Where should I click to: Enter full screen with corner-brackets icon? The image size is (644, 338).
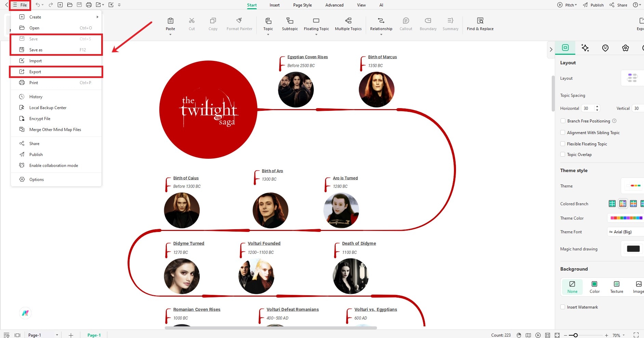636,335
